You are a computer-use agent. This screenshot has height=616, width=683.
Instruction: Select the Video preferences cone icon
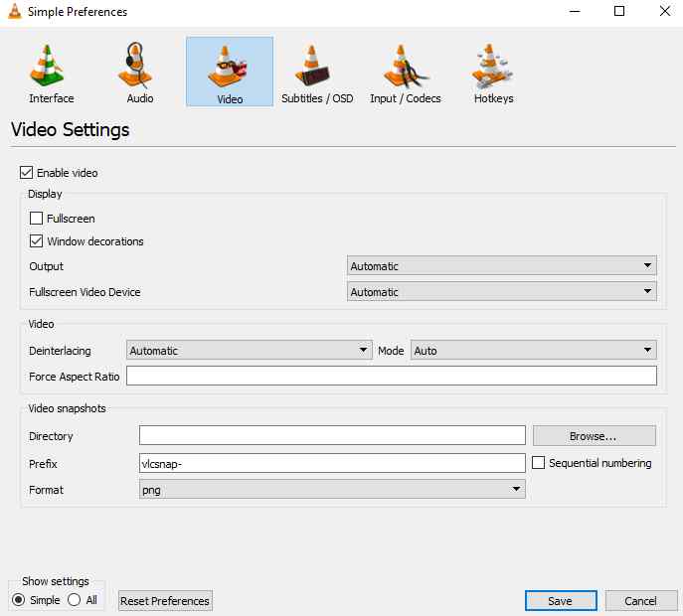[x=227, y=67]
